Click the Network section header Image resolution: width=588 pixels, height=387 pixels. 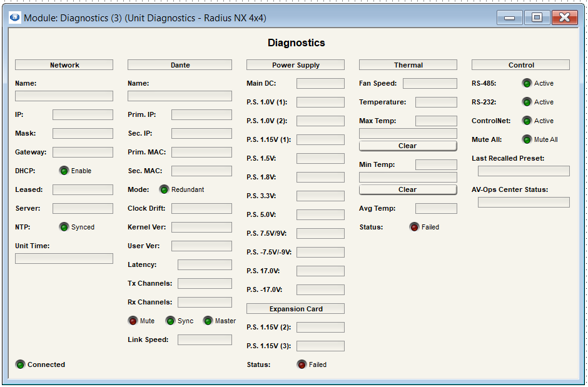coord(64,65)
